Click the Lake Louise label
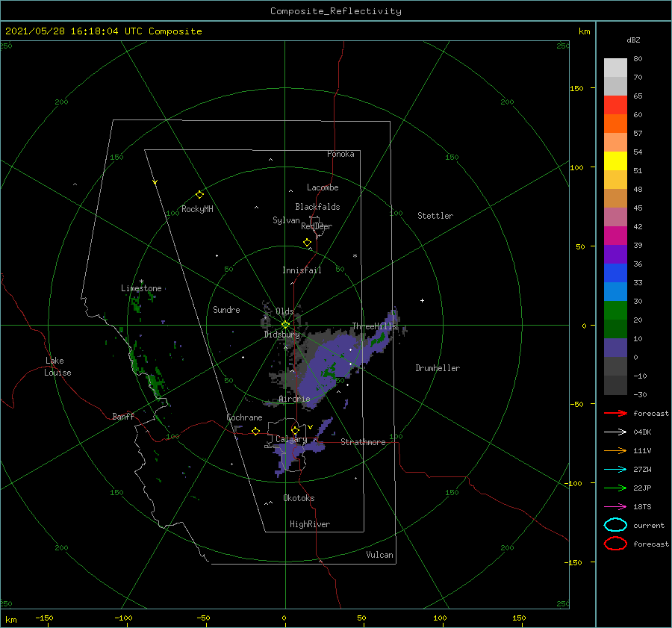Screen dimensions: 672x628 click(x=57, y=367)
